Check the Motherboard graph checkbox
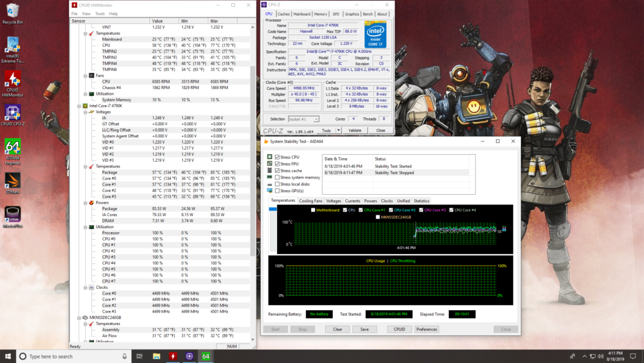 point(313,210)
